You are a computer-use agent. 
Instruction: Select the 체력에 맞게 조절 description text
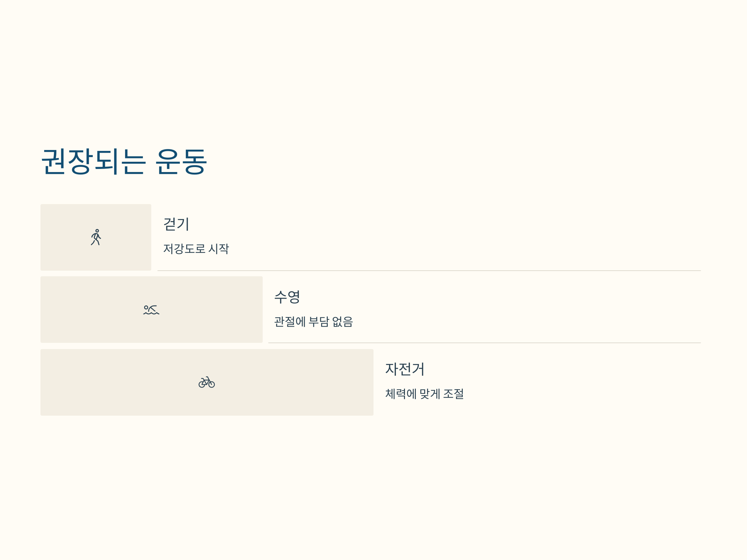click(x=425, y=394)
